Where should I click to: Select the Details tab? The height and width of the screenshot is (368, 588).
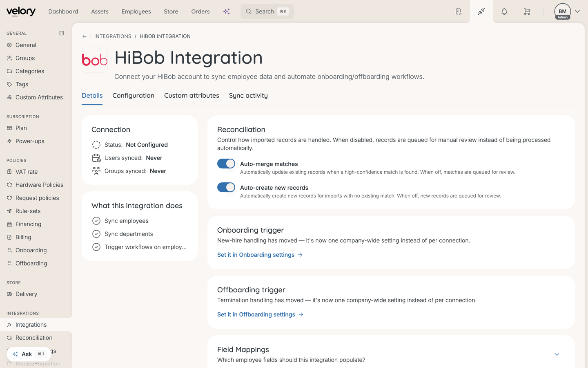tap(92, 96)
